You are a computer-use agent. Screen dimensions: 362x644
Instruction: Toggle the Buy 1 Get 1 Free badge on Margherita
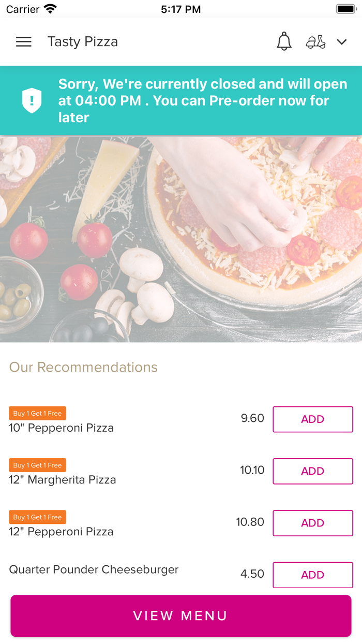[x=37, y=465]
